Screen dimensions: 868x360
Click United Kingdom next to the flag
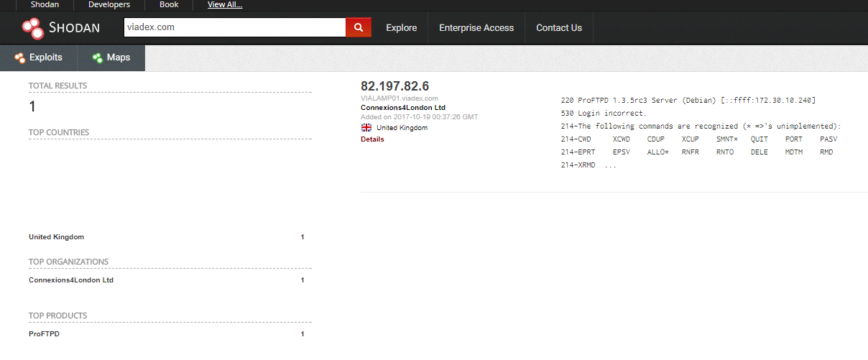click(x=402, y=128)
